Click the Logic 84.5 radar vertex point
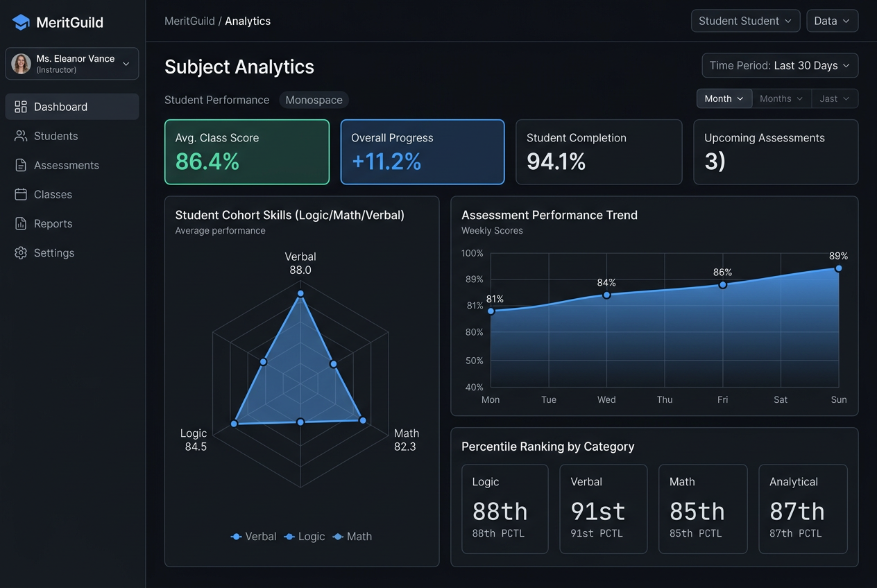Viewport: 877px width, 588px height. tap(235, 423)
